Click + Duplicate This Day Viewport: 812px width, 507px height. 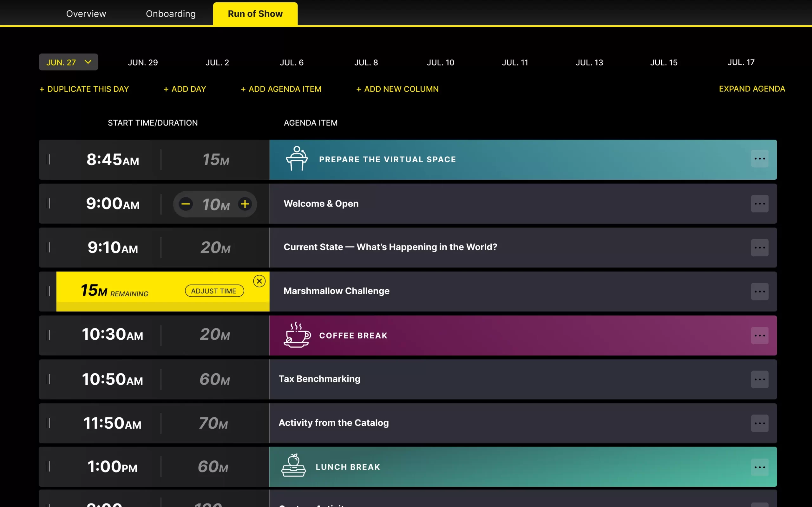click(x=84, y=89)
